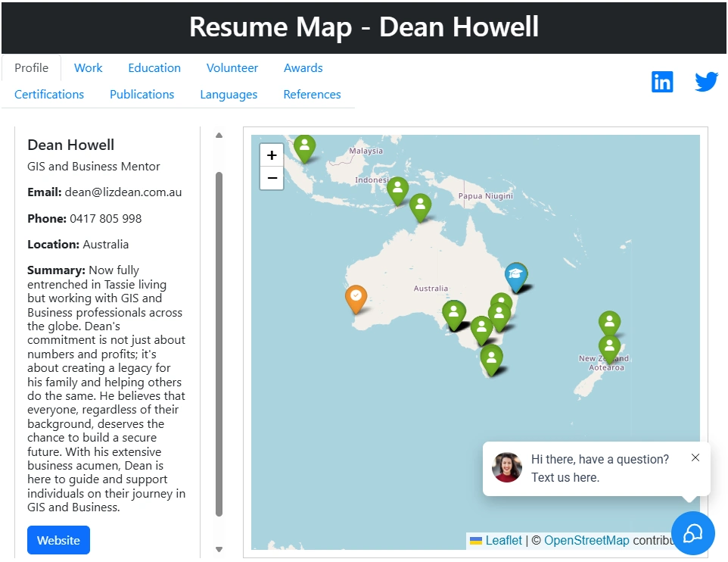Image resolution: width=728 pixels, height=562 pixels.
Task: Click the blue chat launcher icon
Action: tap(692, 533)
